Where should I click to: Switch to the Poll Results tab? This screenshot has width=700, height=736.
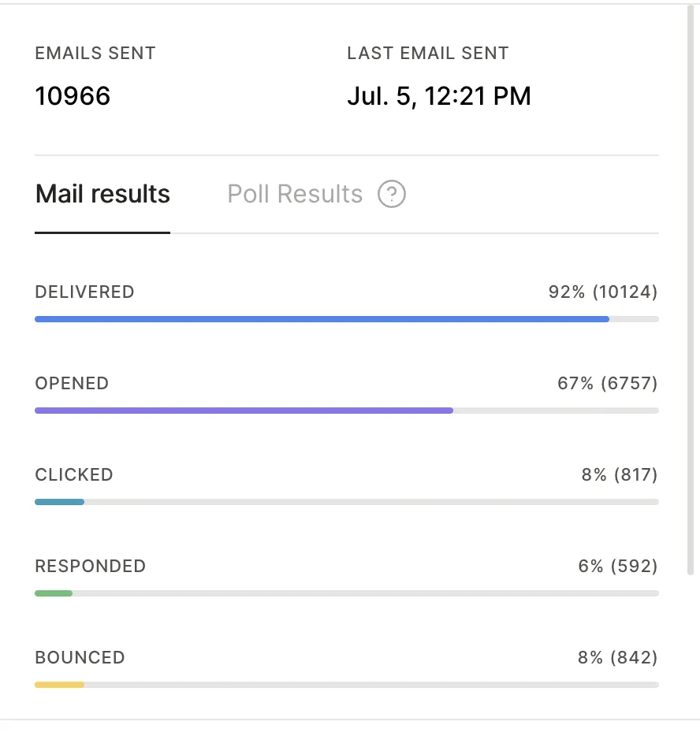coord(295,194)
